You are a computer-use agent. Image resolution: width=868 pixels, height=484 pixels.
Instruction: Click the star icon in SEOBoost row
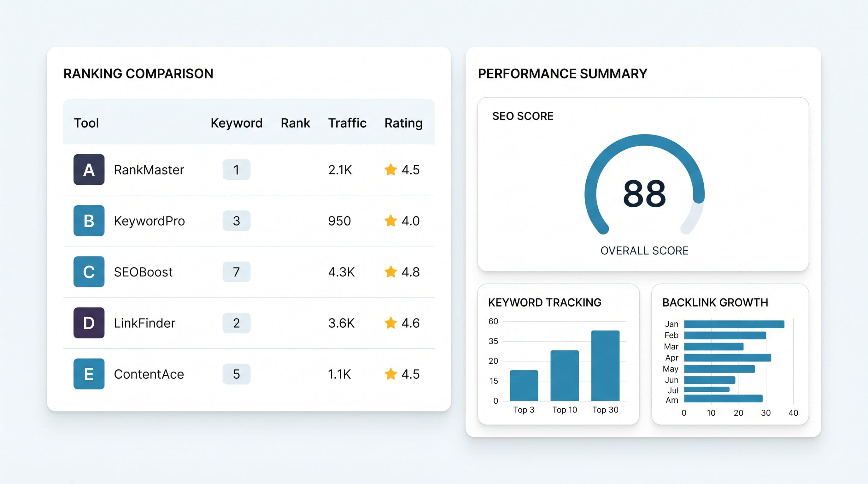click(x=390, y=272)
